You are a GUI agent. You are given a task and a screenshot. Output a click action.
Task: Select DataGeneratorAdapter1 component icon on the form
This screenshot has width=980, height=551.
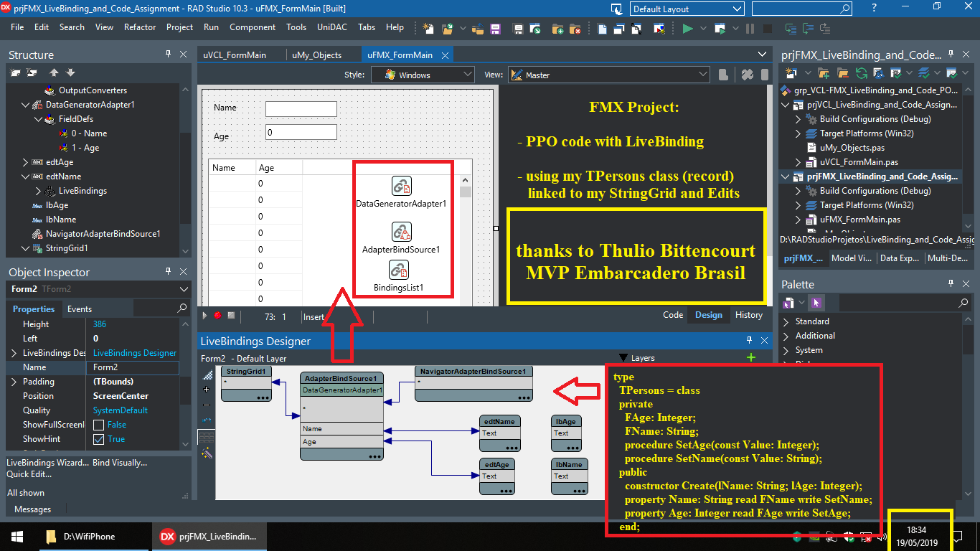(x=401, y=186)
